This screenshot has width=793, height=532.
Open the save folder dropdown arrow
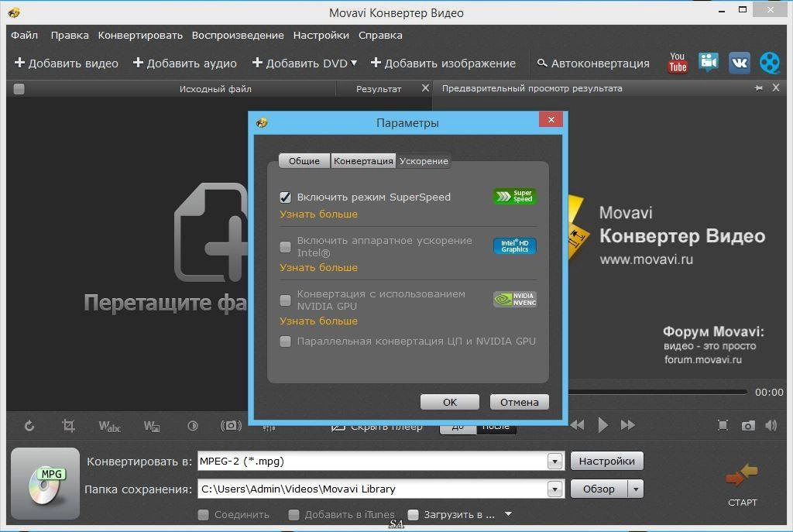click(554, 489)
